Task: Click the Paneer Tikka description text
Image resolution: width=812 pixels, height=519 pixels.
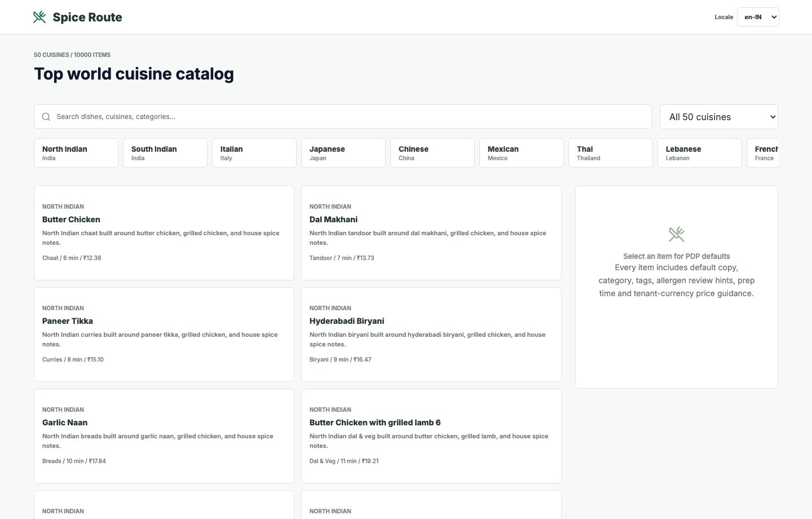Action: click(160, 339)
